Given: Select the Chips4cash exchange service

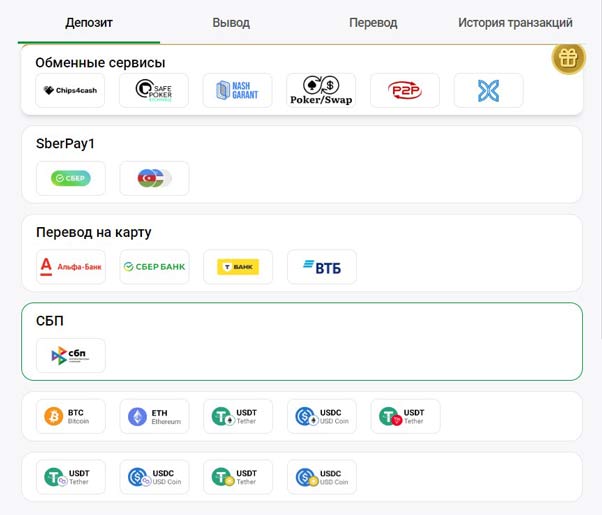Looking at the screenshot, I should click(x=70, y=91).
